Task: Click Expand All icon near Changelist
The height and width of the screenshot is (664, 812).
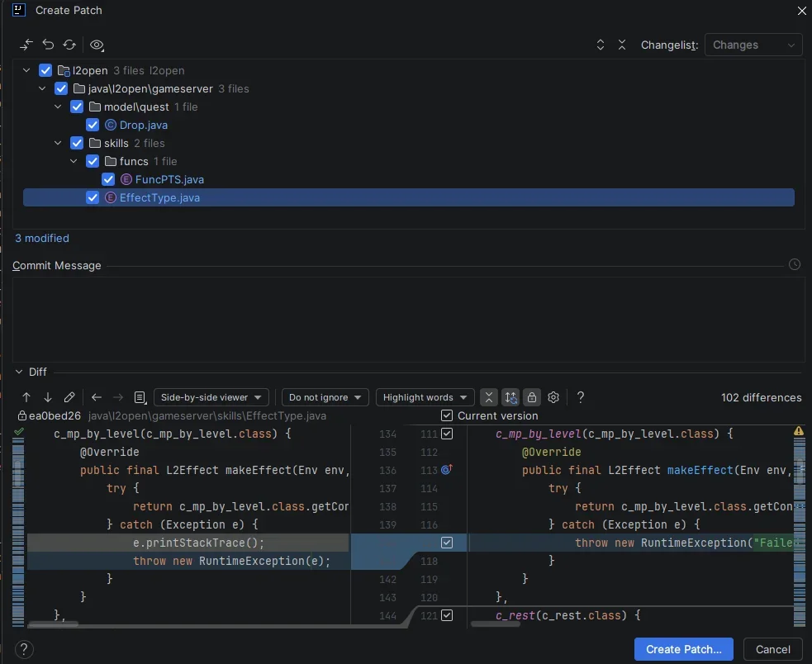Action: tap(601, 45)
